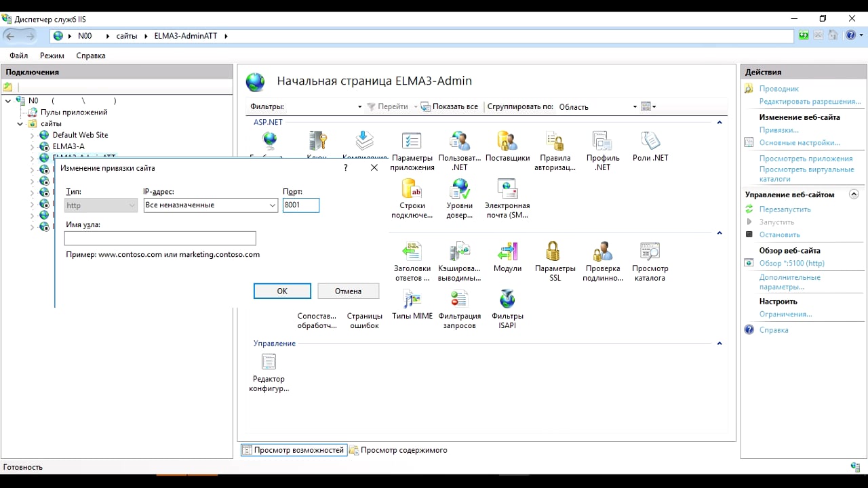
Task: Click Дополнительные параметры link
Action: coord(789,282)
